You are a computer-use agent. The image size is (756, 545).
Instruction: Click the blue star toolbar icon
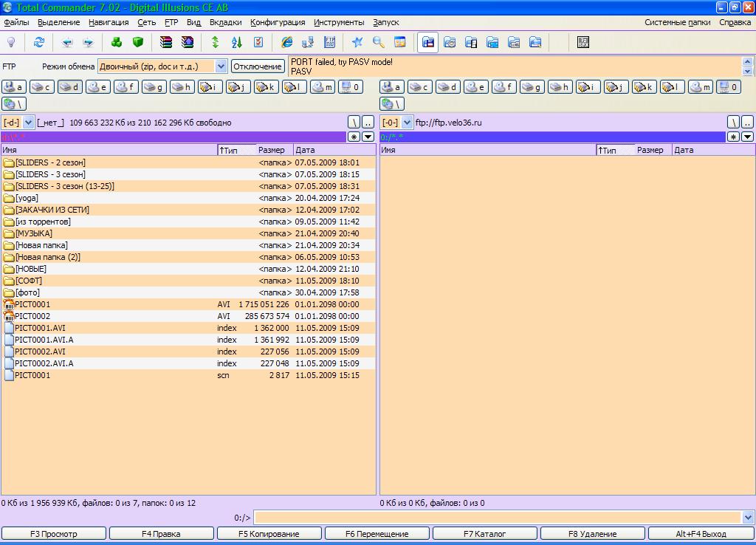tap(357, 42)
